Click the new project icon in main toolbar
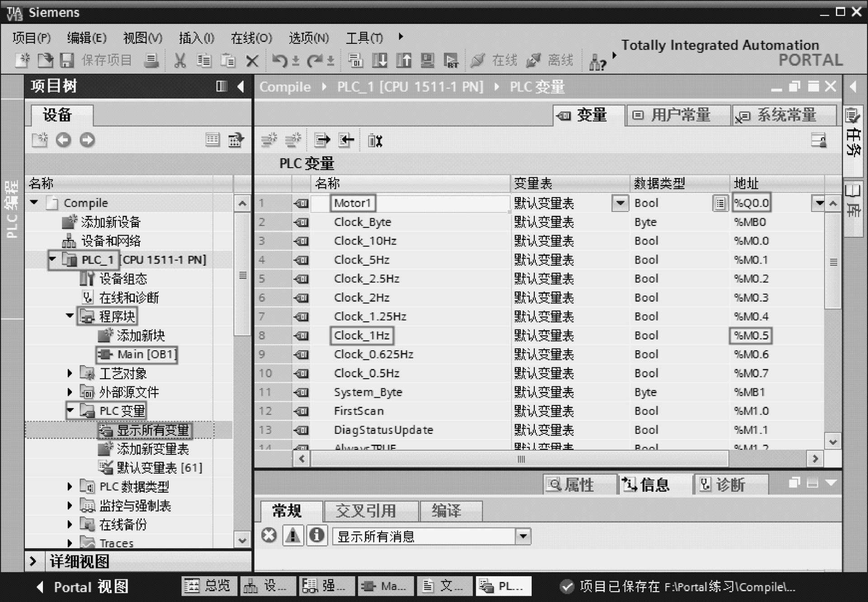This screenshot has height=602, width=868. pos(22,60)
